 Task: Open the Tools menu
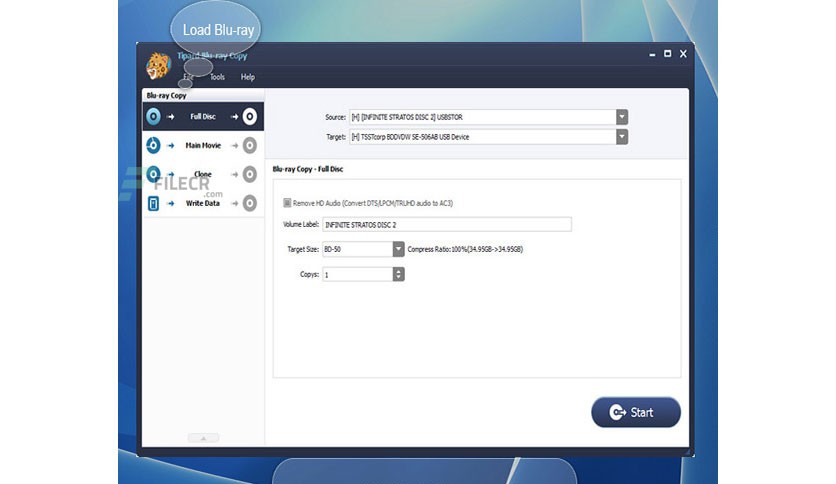[217, 77]
